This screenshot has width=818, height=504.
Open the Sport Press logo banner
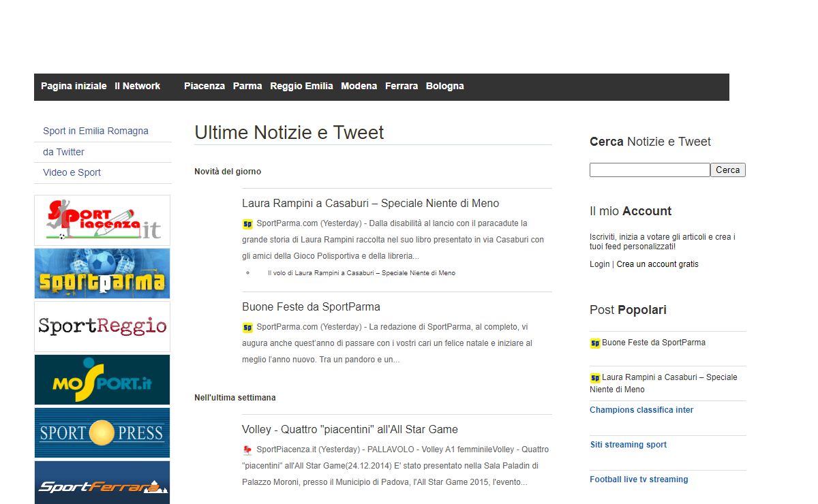pyautogui.click(x=102, y=432)
